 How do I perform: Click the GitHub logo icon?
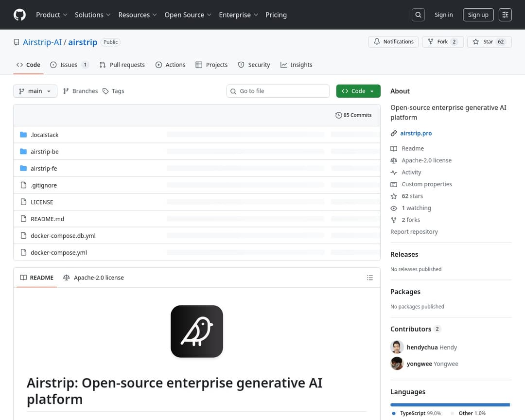click(19, 15)
